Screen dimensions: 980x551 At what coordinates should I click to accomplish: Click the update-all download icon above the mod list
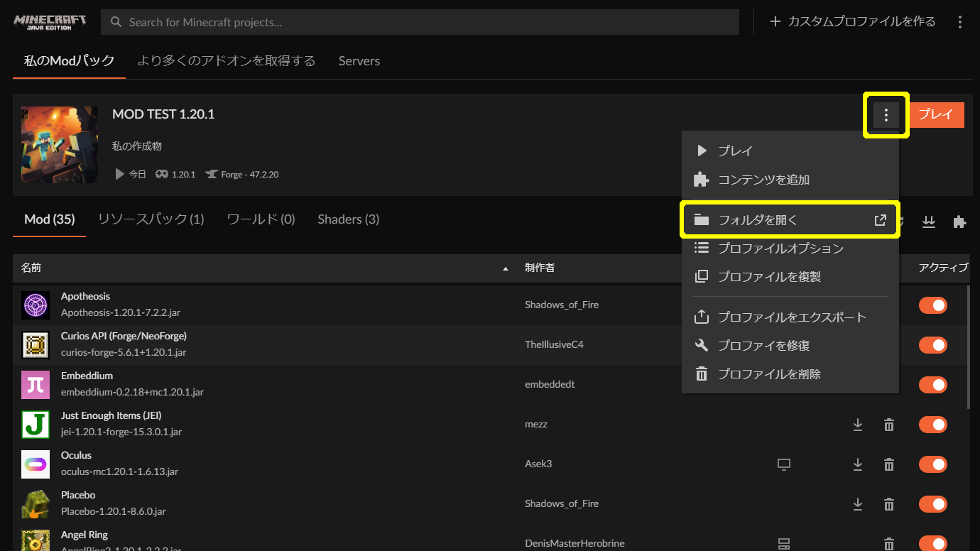928,222
